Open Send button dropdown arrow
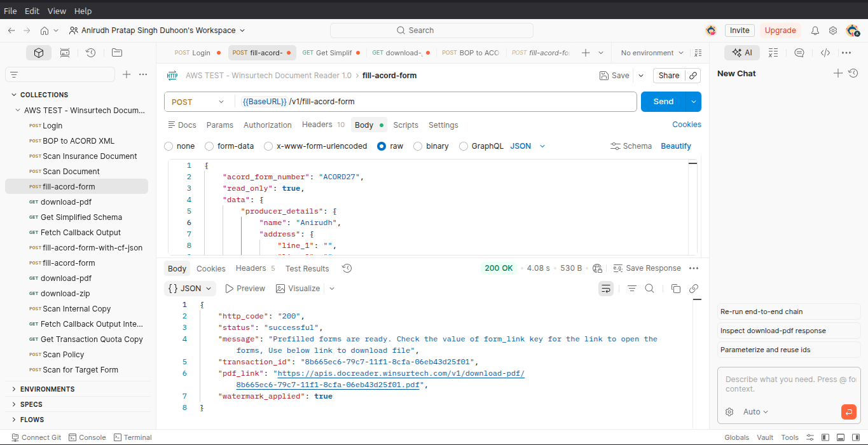The width and height of the screenshot is (868, 445). click(x=693, y=102)
